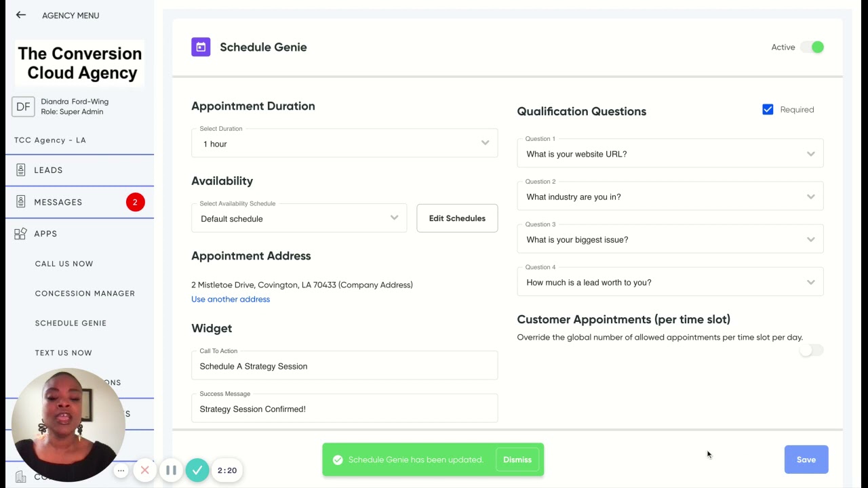Click the Save button
Screen dimensions: 868x488
coord(806,460)
